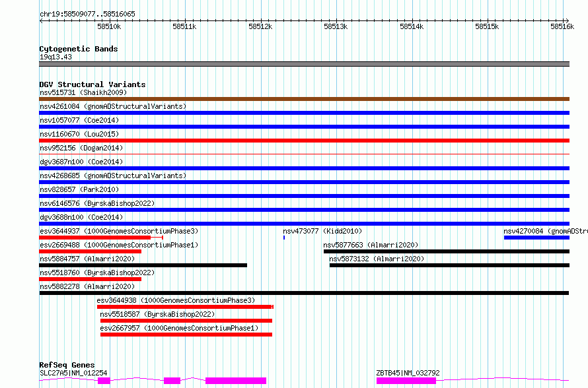The image size is (588, 388).
Task: Click the nsv4268685 (gnomADStructuralVariants) label
Action: pos(113,176)
